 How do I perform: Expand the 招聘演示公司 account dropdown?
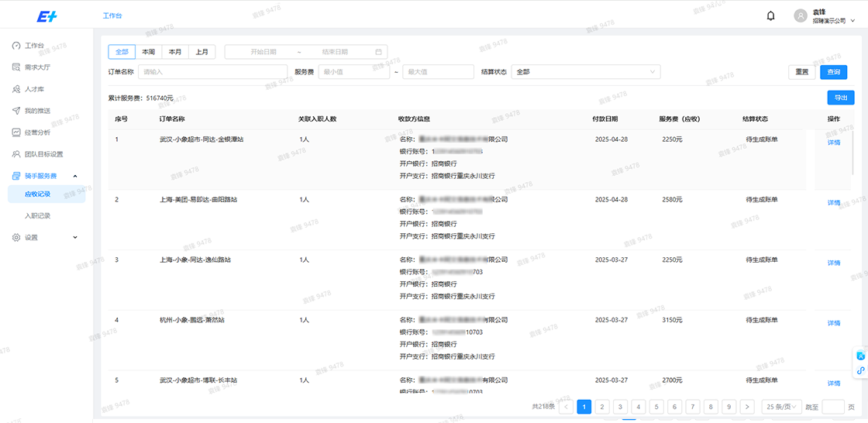pos(852,20)
